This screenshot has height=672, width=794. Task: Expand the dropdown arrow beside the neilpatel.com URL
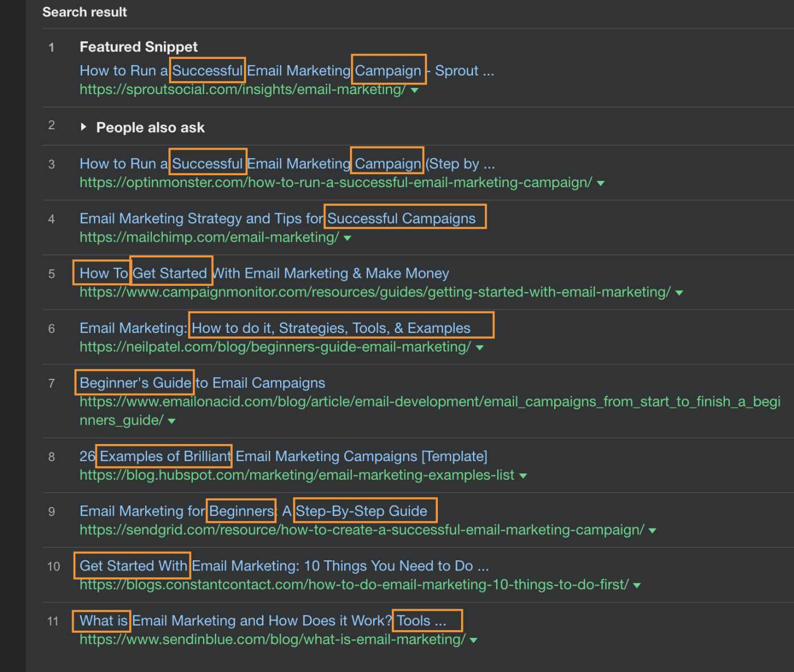[x=480, y=348]
